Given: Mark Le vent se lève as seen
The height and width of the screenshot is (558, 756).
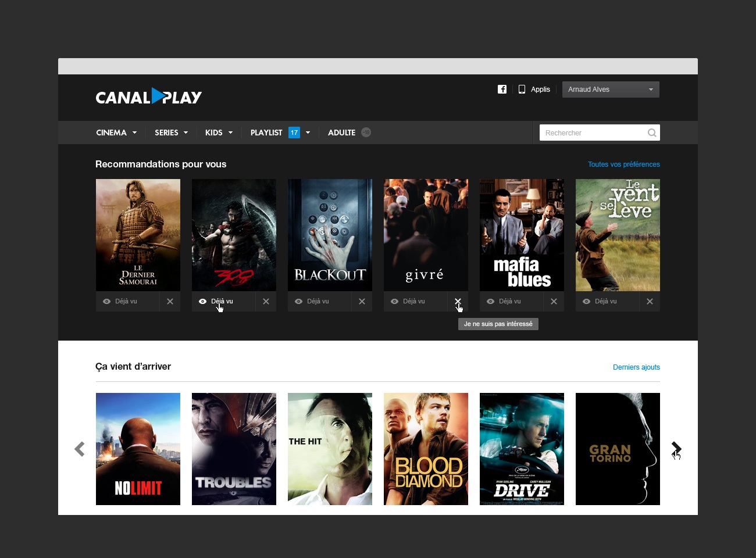Looking at the screenshot, I should point(600,302).
